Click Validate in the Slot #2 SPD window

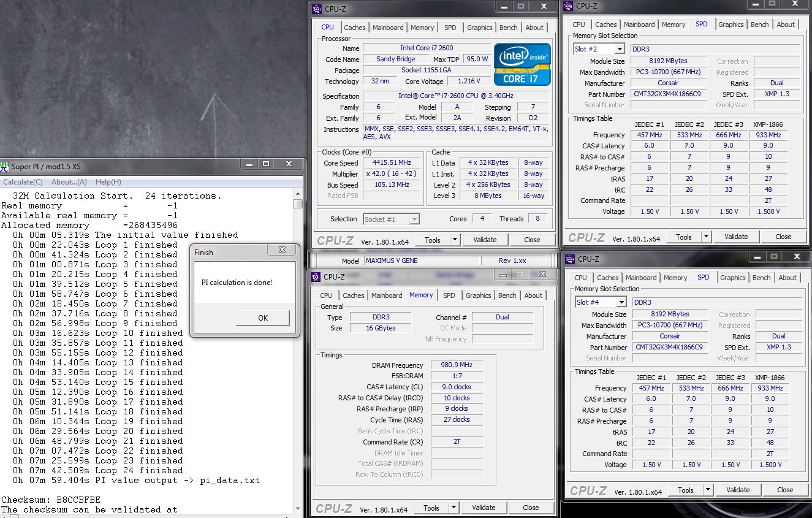(736, 237)
